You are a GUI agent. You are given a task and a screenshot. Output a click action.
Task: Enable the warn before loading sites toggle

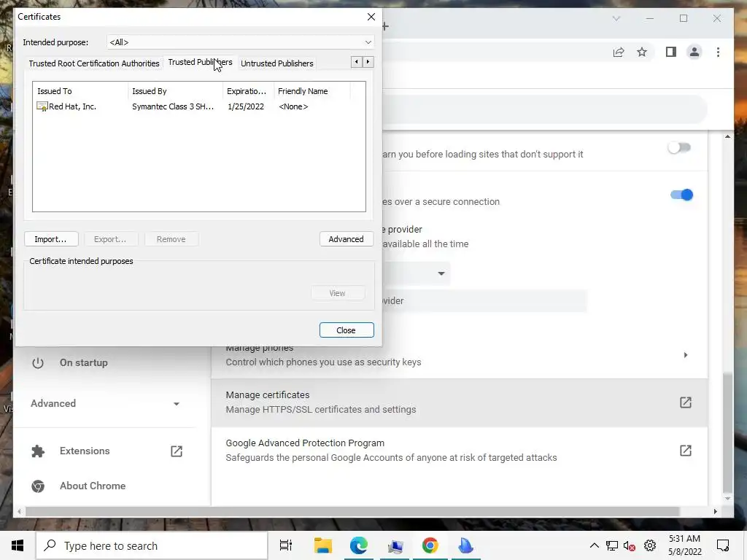pyautogui.click(x=679, y=147)
